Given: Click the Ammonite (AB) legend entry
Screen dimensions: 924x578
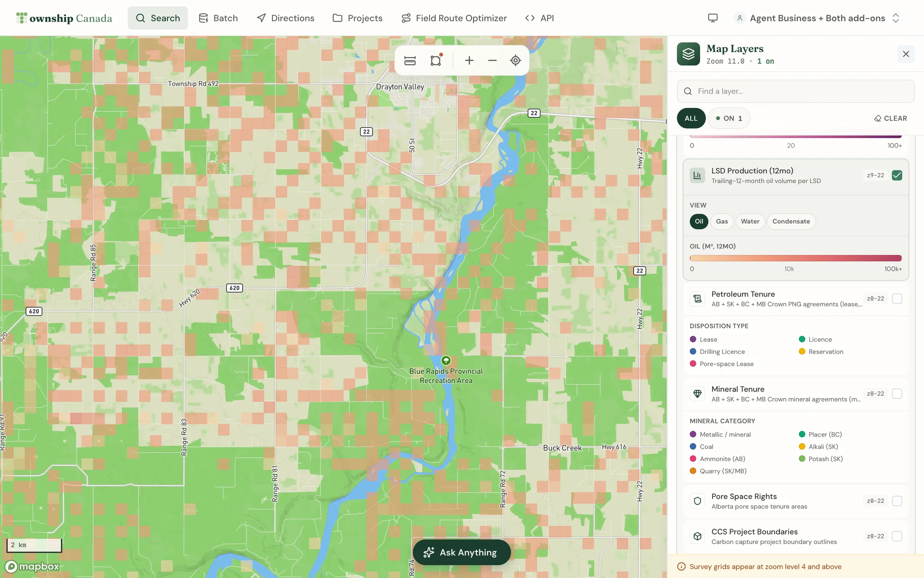Looking at the screenshot, I should click(x=718, y=459).
